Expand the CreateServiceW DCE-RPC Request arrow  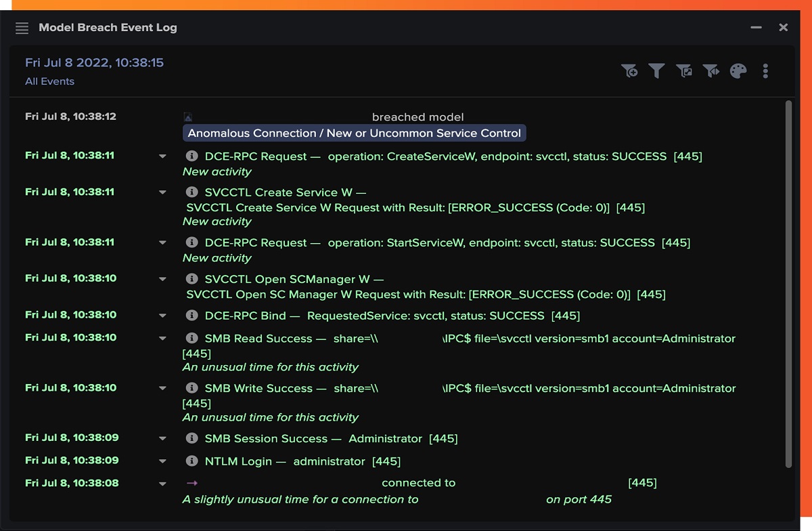pos(162,156)
